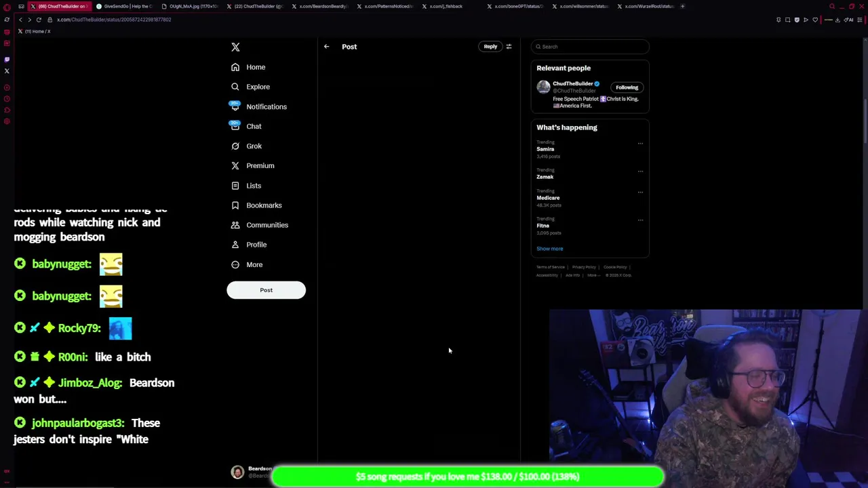Switch to x.com/PatternsNoticed browser tab
868x488 pixels.
(x=384, y=6)
